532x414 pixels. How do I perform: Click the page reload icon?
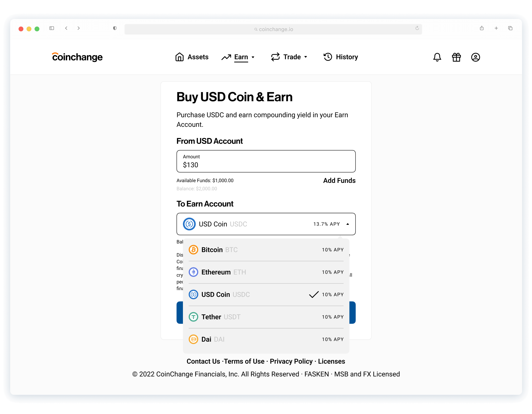pyautogui.click(x=417, y=28)
